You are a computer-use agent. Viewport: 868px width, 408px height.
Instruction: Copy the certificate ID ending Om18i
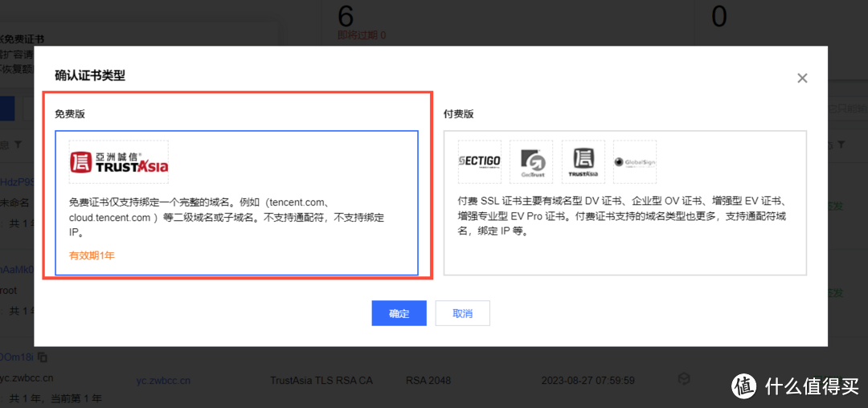[43, 357]
